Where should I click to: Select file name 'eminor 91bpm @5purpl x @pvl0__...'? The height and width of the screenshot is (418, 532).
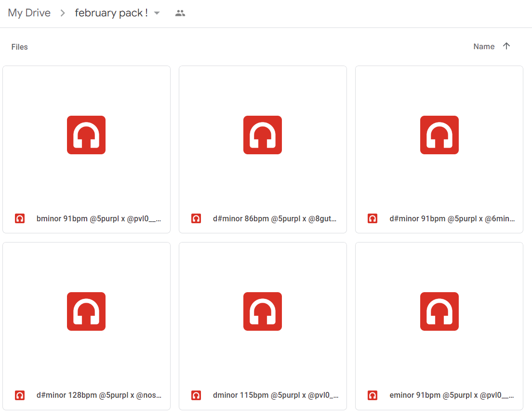point(452,395)
